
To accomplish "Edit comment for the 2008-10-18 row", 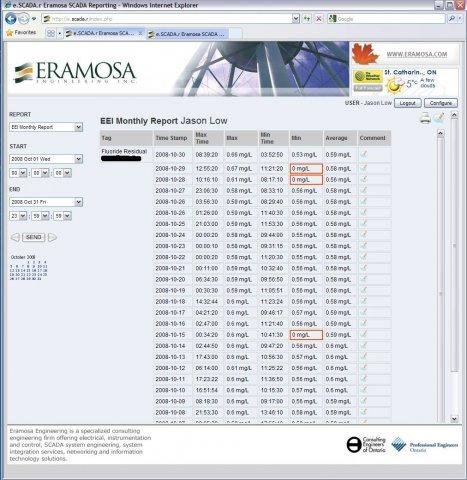I will (x=364, y=301).
